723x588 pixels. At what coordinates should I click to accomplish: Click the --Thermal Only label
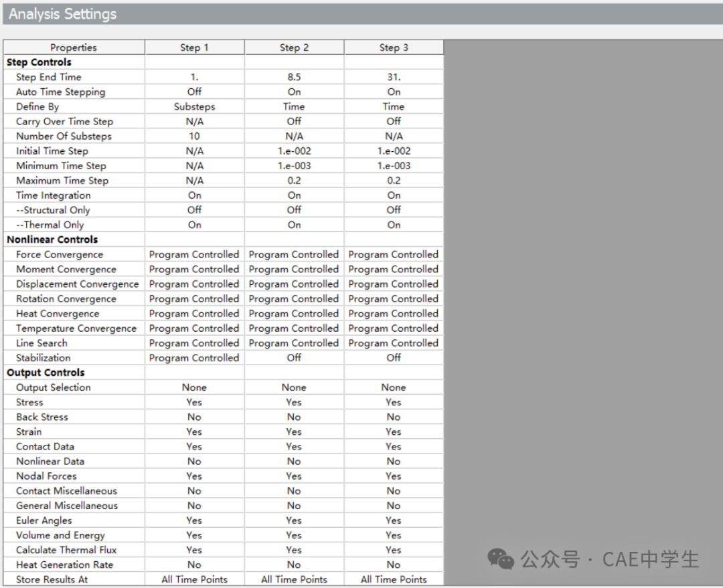[x=50, y=225]
